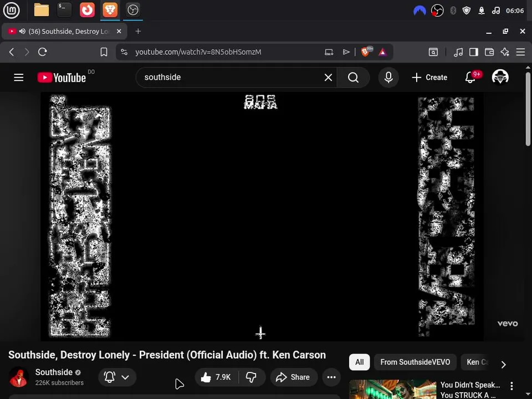Open options for You Didn't Speak video

511,386
